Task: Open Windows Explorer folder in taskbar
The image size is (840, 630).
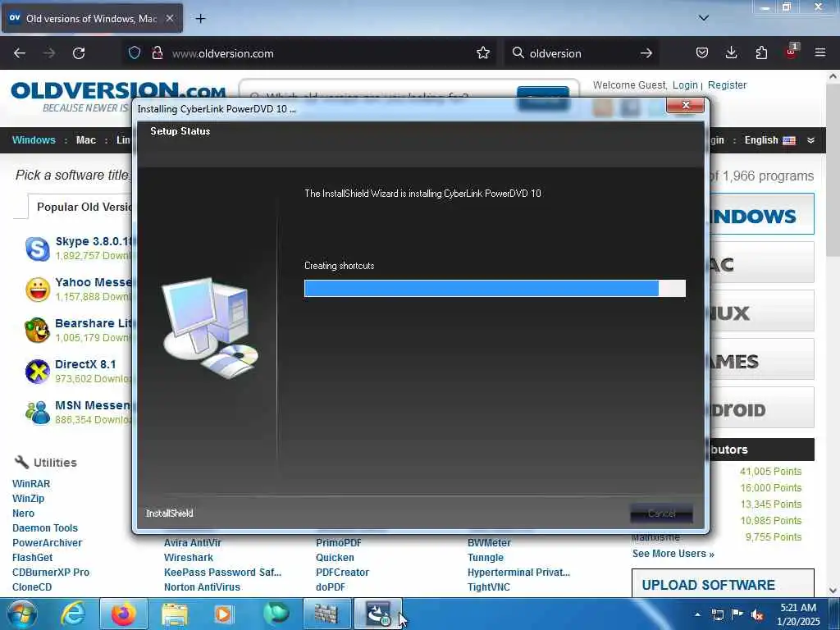Action: click(x=175, y=614)
